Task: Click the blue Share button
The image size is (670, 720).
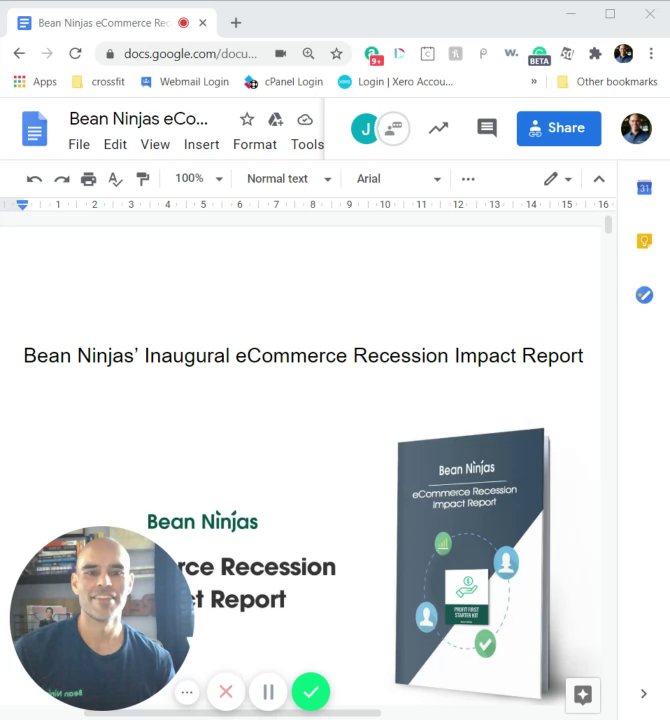Action: (x=559, y=129)
